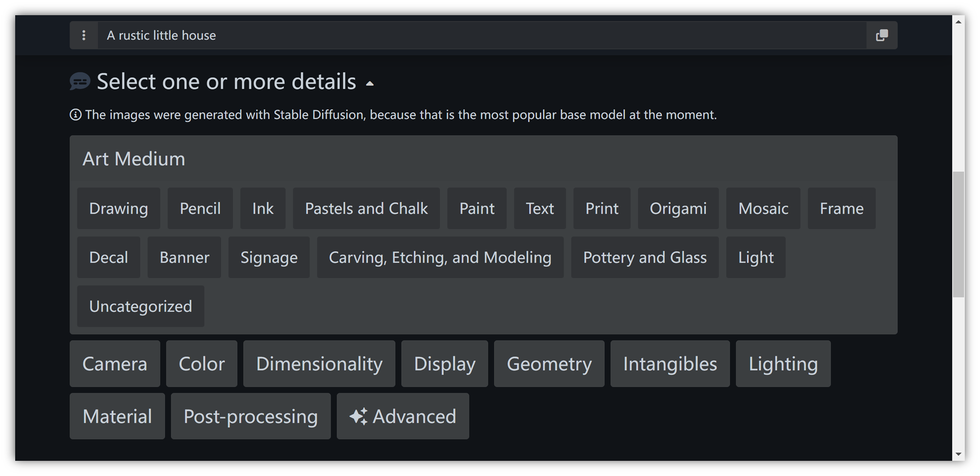
Task: Collapse the 'Select one or more details' section
Action: click(x=370, y=84)
